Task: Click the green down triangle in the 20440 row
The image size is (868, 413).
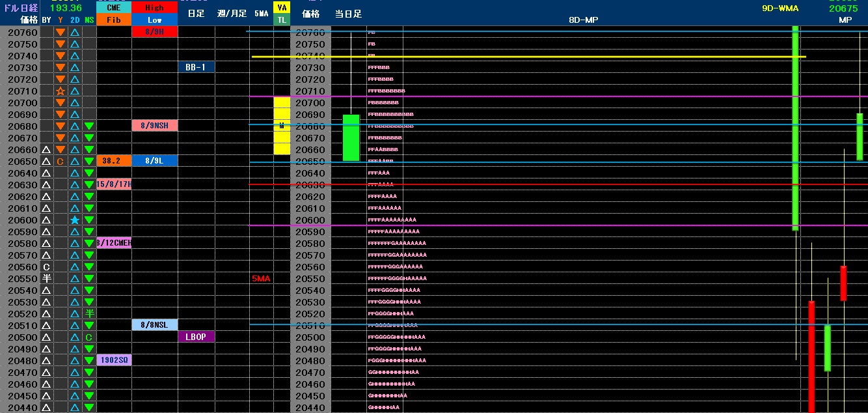Action: [89, 408]
